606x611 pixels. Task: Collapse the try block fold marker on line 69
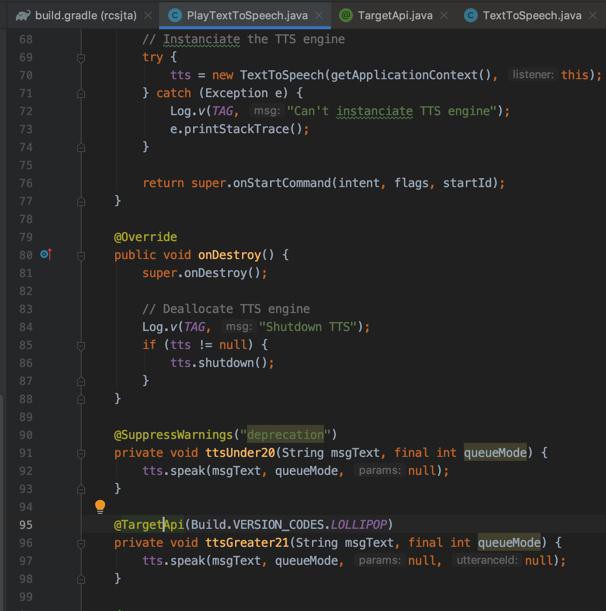click(81, 58)
